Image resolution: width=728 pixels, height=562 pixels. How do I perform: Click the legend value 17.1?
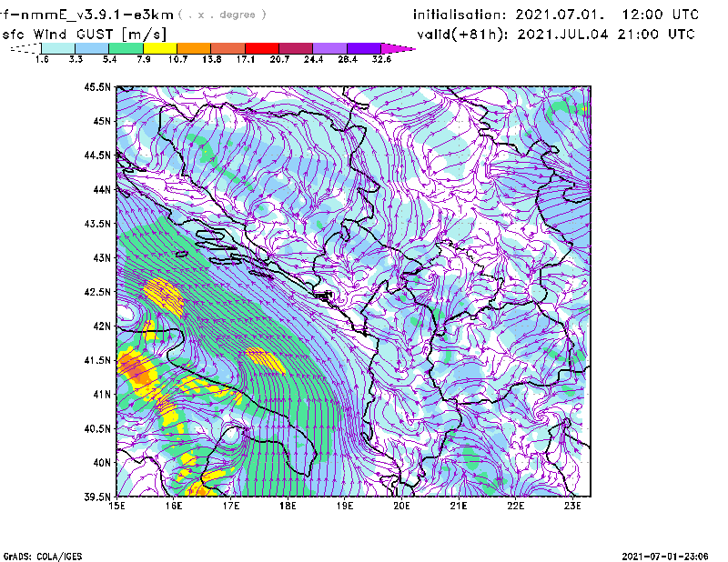[246, 59]
